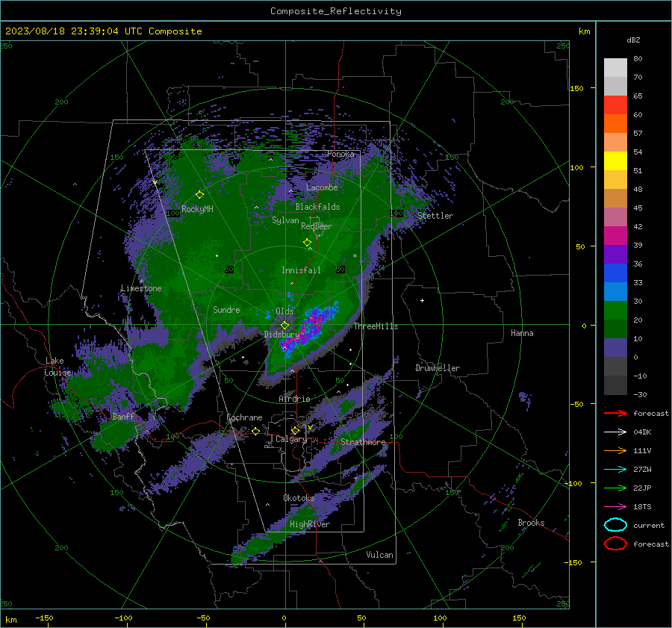Click the Stettler city label
Image resolution: width=672 pixels, height=628 pixels.
point(435,216)
